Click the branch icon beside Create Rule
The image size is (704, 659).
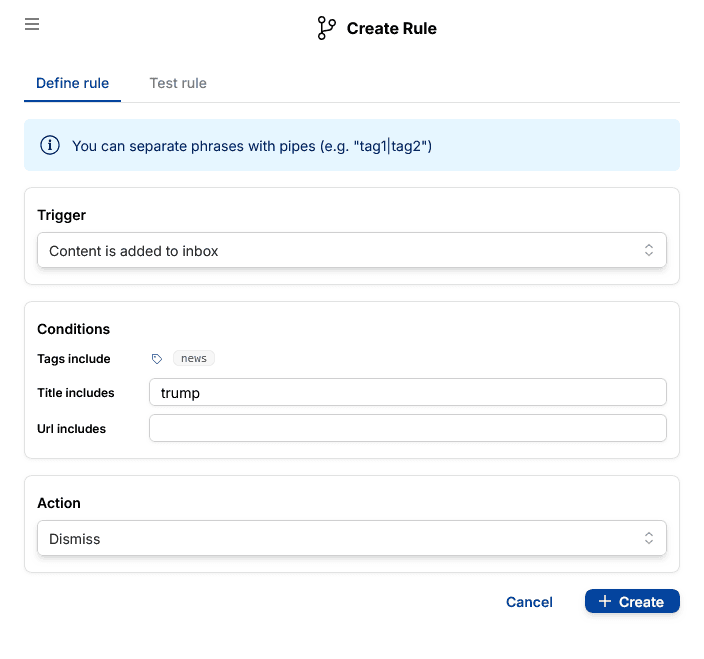click(326, 28)
